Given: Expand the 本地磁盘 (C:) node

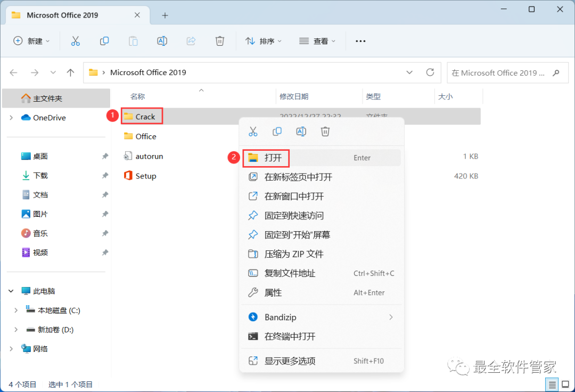Looking at the screenshot, I should (16, 310).
